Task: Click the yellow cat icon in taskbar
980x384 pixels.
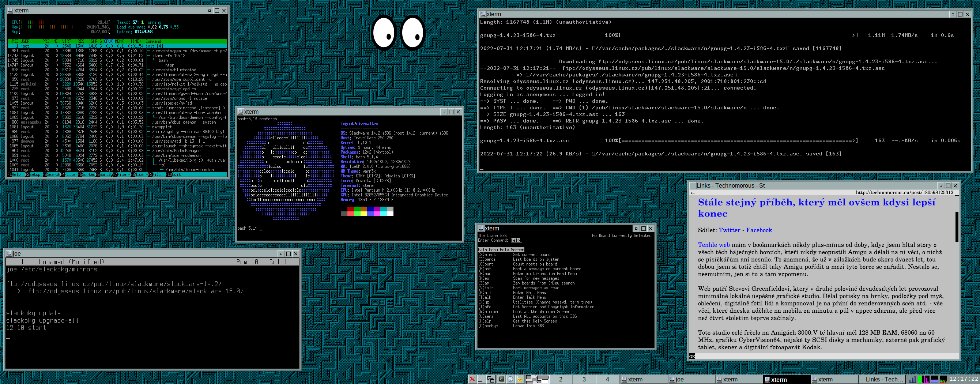Action: (519, 379)
